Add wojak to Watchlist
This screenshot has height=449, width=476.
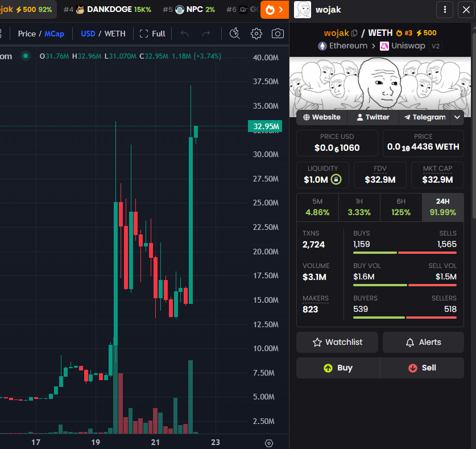337,342
